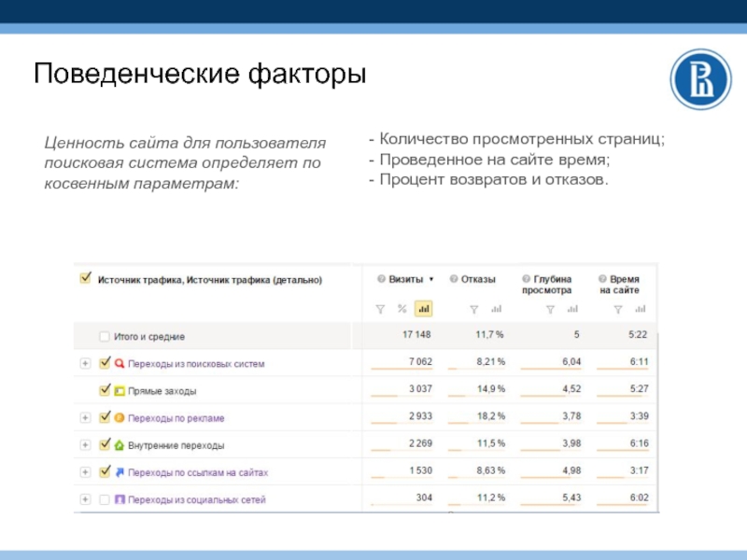Select the percent icon under Визиты
Image resolution: width=747 pixels, height=560 pixels.
[x=402, y=309]
